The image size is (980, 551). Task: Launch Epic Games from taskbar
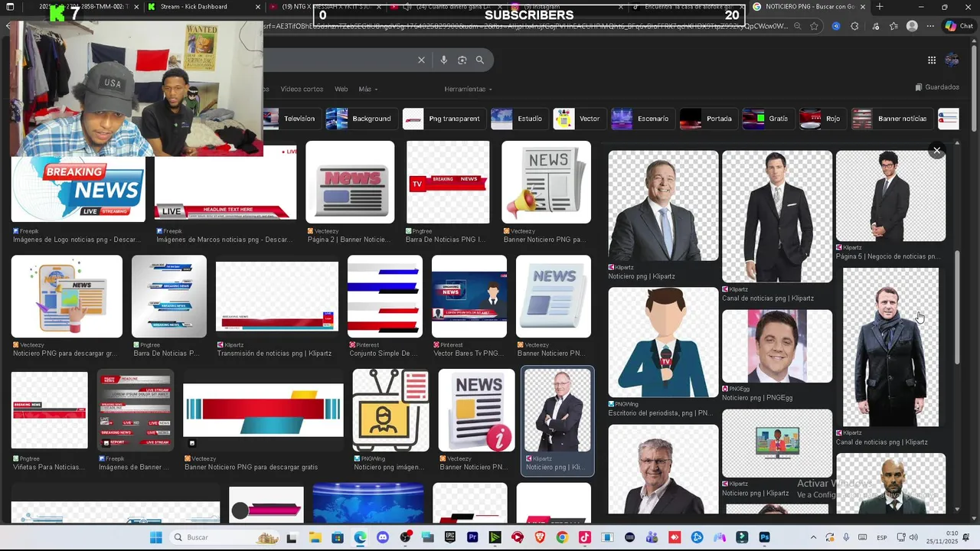[x=450, y=537]
